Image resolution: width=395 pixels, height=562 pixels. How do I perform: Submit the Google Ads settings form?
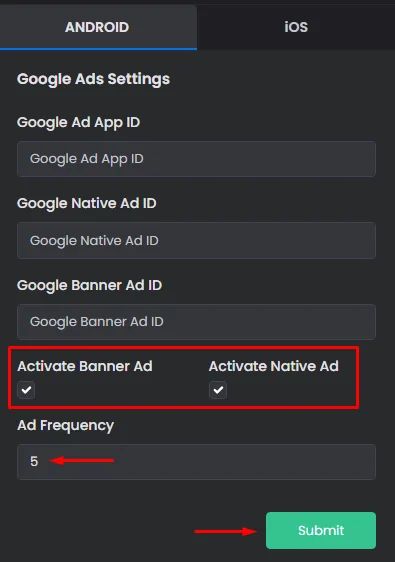pos(321,530)
